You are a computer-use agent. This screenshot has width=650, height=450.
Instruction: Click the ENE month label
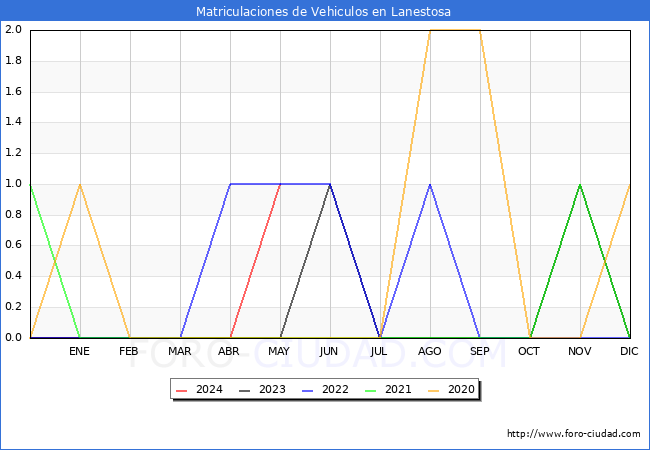pyautogui.click(x=79, y=351)
